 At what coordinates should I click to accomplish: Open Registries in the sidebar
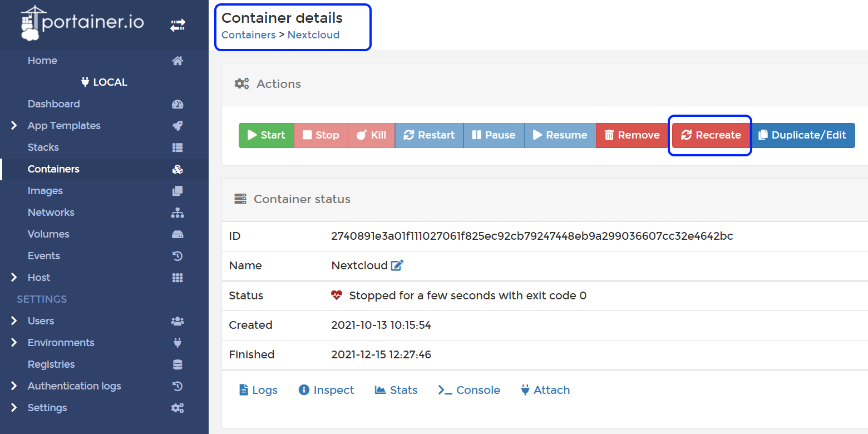click(x=104, y=364)
